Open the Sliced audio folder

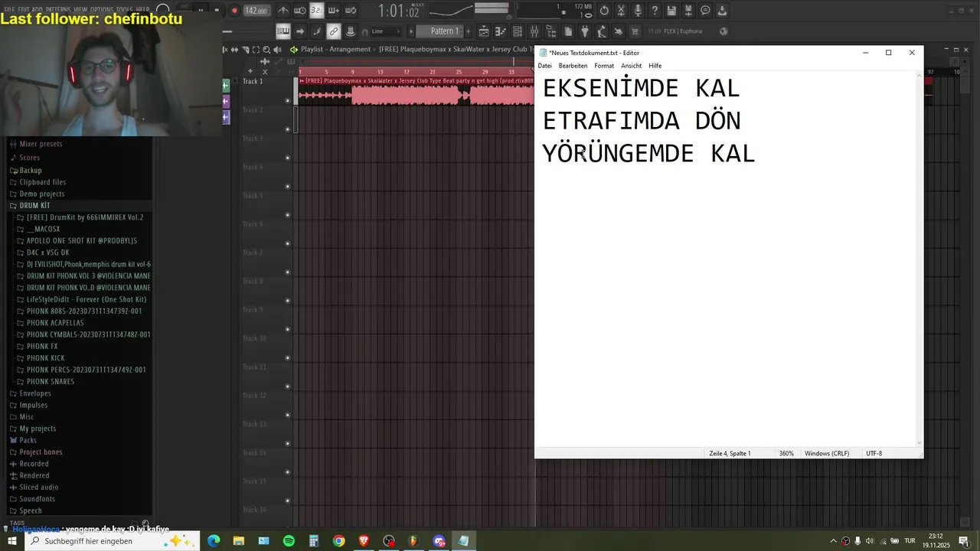tap(39, 487)
